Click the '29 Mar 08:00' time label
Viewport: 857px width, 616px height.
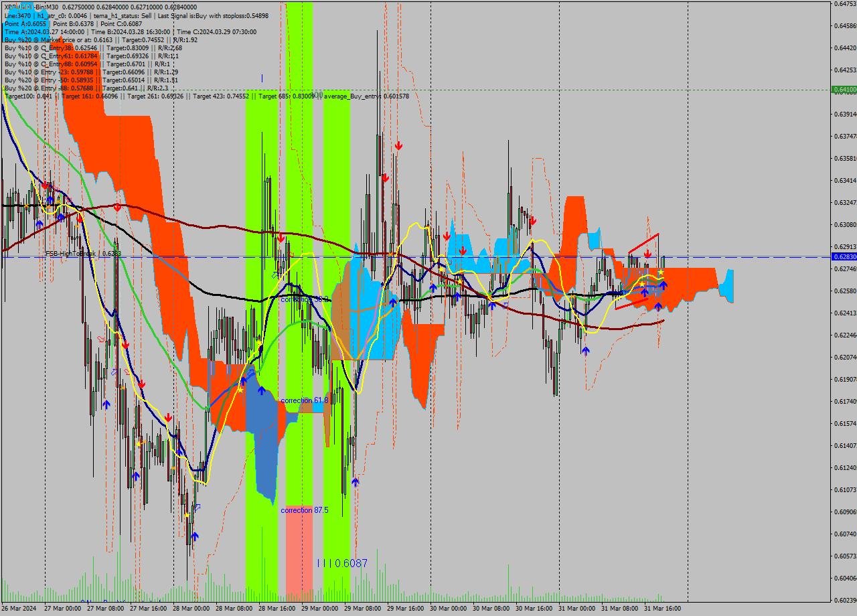point(362,609)
